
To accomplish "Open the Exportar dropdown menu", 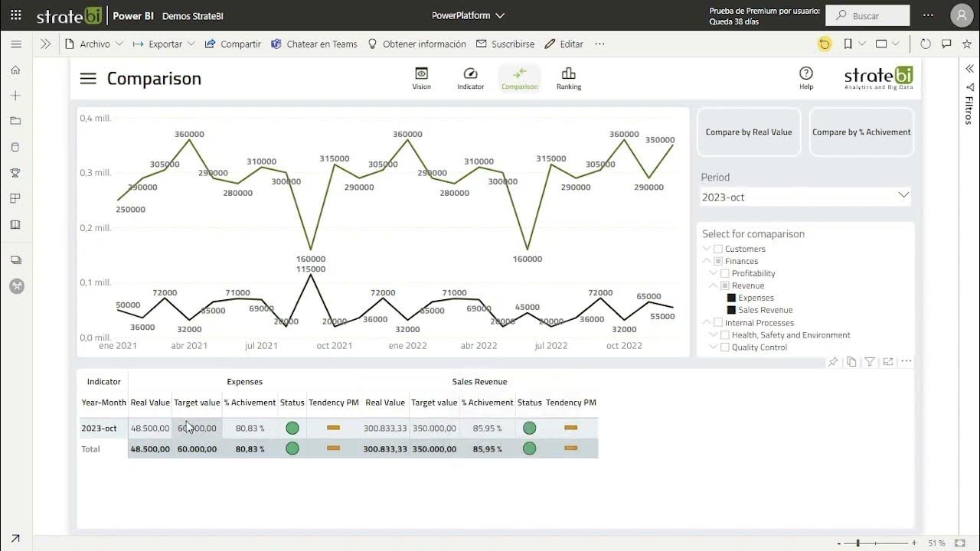I will (165, 44).
